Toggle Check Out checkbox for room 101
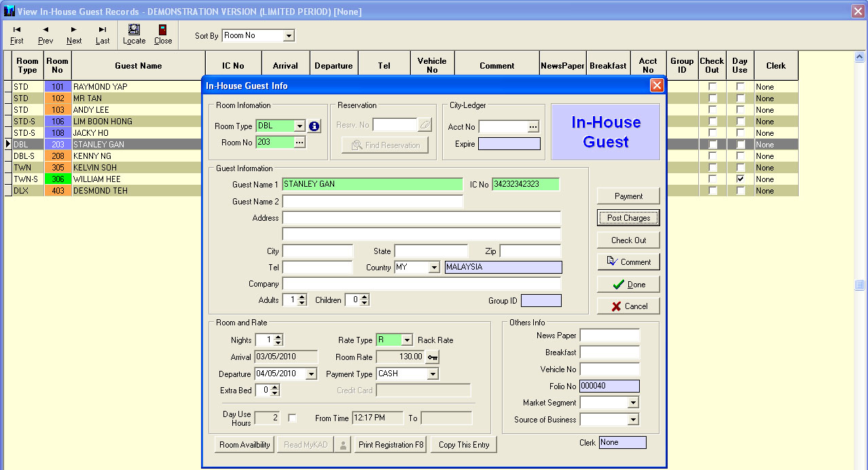Viewport: 868px width, 470px height. click(712, 87)
